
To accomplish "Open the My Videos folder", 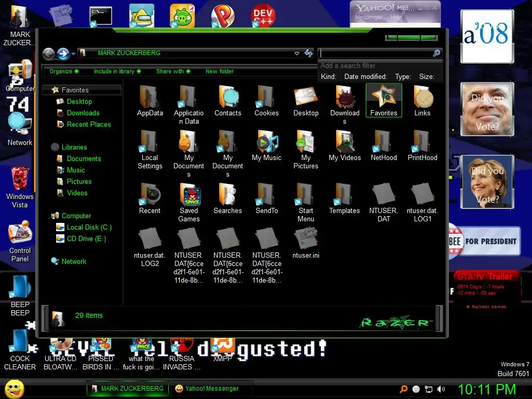I will 345,146.
